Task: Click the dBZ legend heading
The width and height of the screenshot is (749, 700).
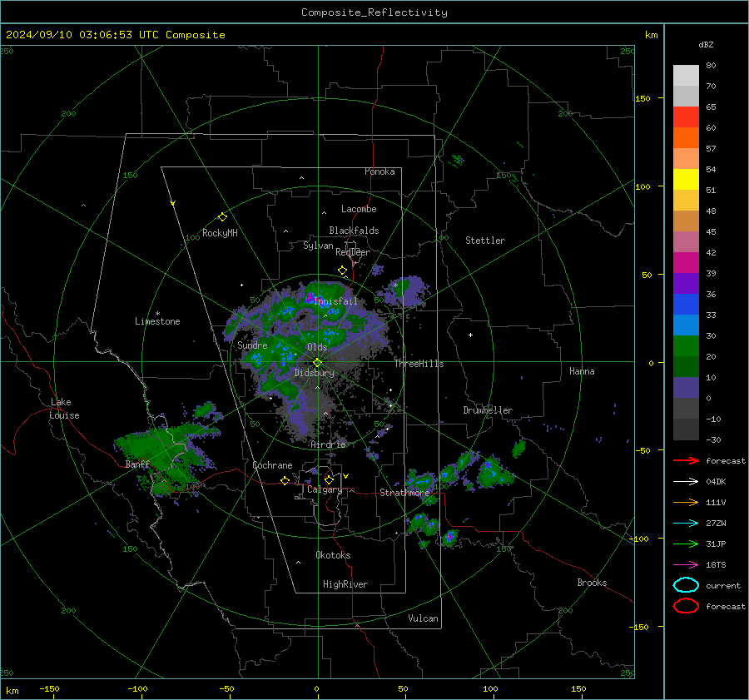Action: 706,44
